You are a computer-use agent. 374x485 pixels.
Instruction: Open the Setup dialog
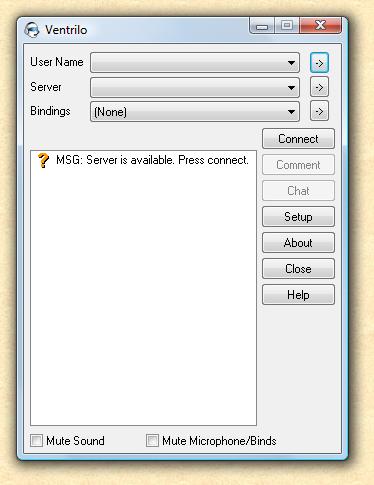298,217
